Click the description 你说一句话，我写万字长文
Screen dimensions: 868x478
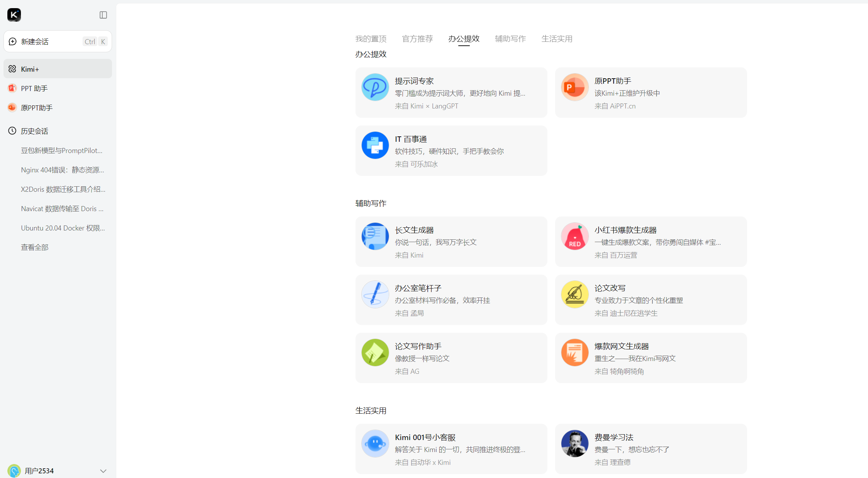click(x=435, y=242)
